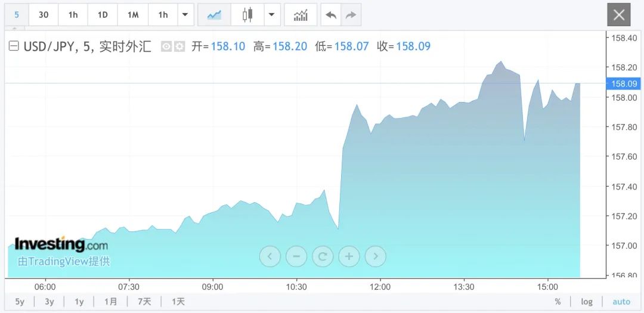Zoom in with the plus chart control

click(349, 256)
